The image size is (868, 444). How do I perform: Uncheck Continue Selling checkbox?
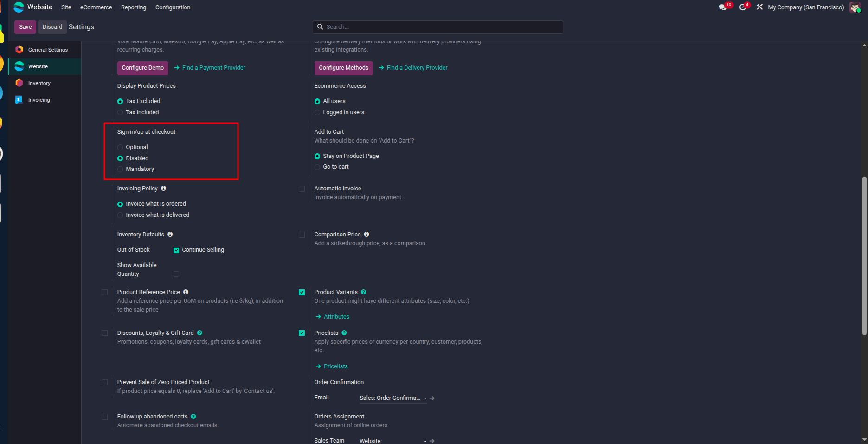[x=176, y=250]
